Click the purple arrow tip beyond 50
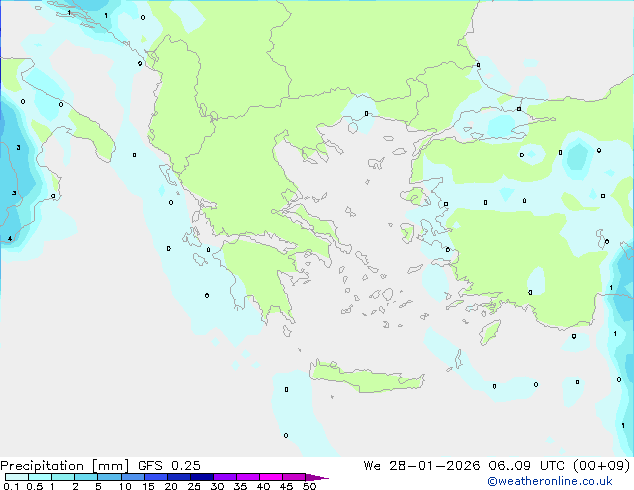The image size is (634, 490). [317, 477]
